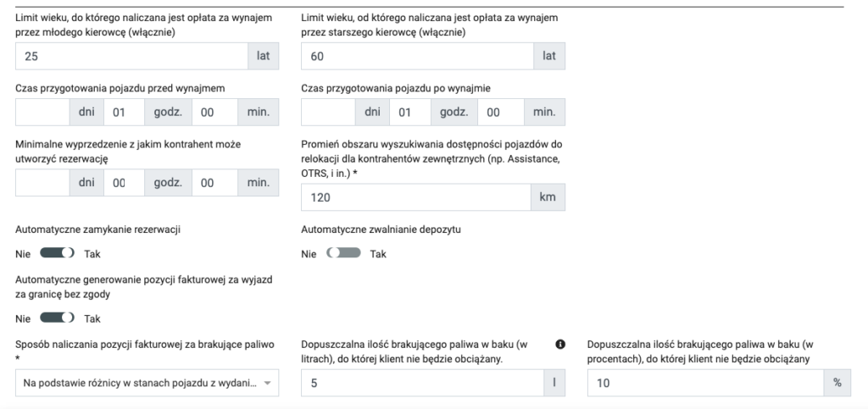Click the allowed missing fuel percentage field
The image size is (868, 409).
pyautogui.click(x=705, y=384)
